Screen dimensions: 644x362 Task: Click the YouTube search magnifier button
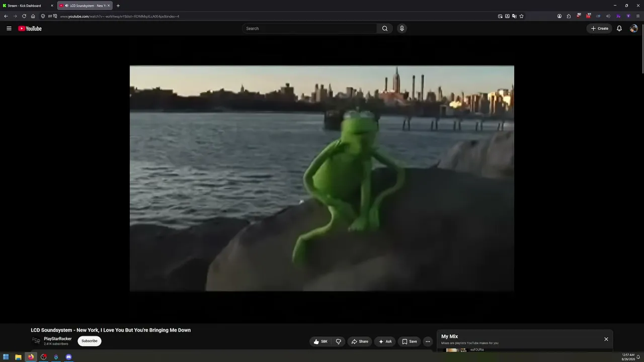point(385,29)
